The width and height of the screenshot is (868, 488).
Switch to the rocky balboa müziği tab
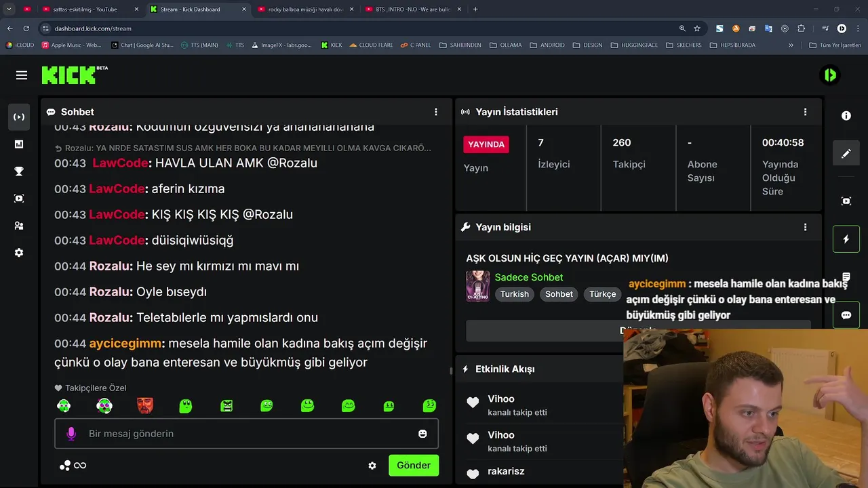(x=306, y=9)
